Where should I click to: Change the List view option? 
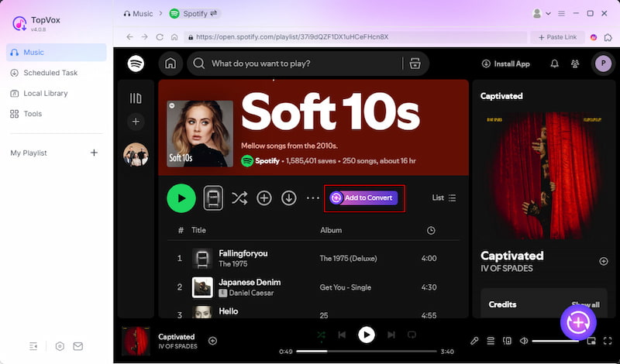(x=444, y=197)
